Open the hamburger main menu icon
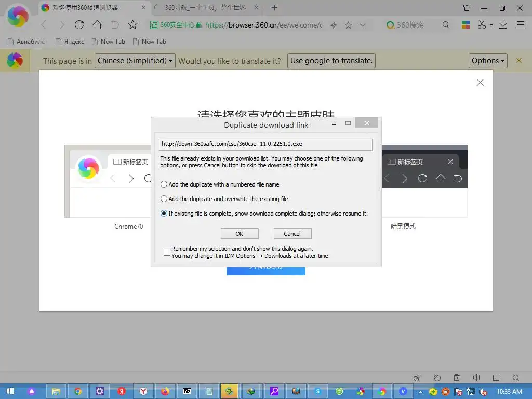 521,25
